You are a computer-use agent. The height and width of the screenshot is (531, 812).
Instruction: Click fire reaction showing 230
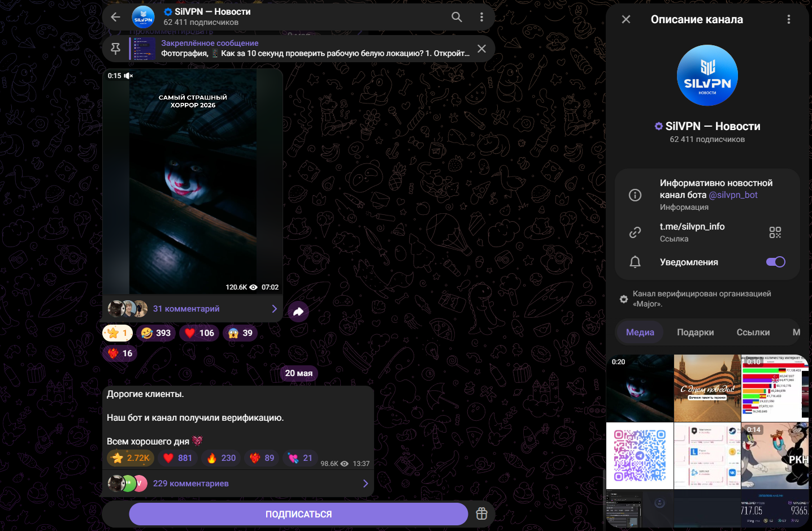(x=221, y=458)
